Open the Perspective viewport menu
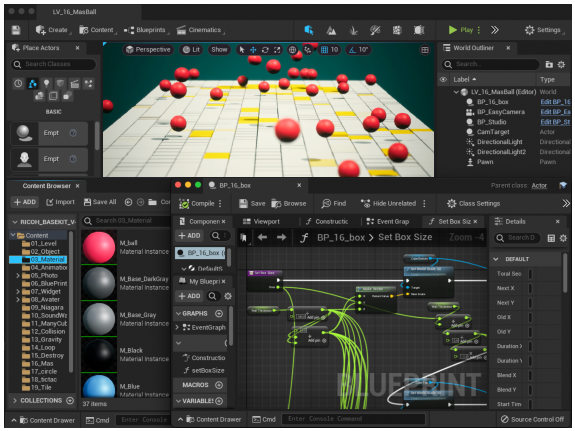Screen dimensions: 575x431 pyautogui.click(x=148, y=50)
